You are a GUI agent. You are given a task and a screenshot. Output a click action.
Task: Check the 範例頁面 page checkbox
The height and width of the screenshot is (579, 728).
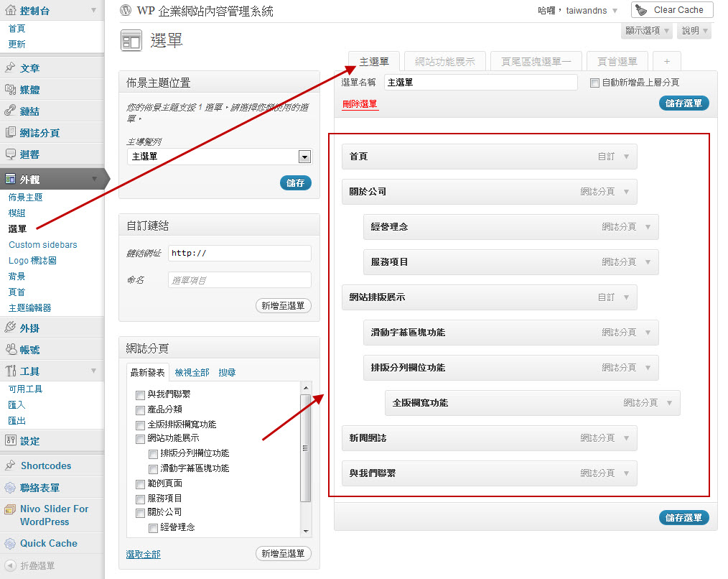tap(140, 484)
